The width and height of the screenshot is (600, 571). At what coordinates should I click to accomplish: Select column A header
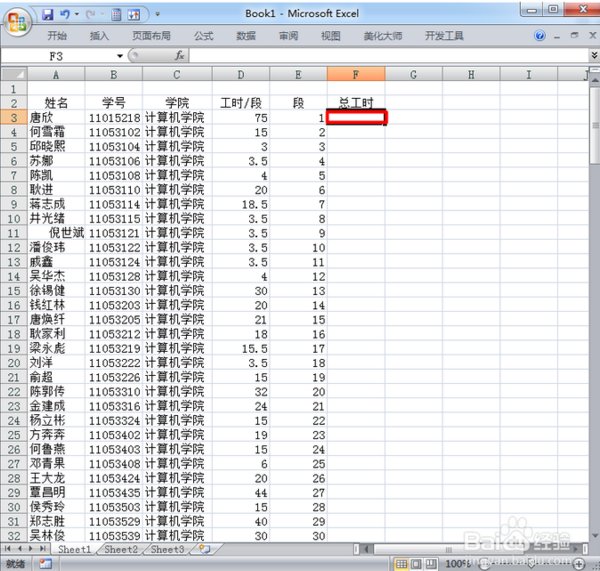(x=56, y=74)
